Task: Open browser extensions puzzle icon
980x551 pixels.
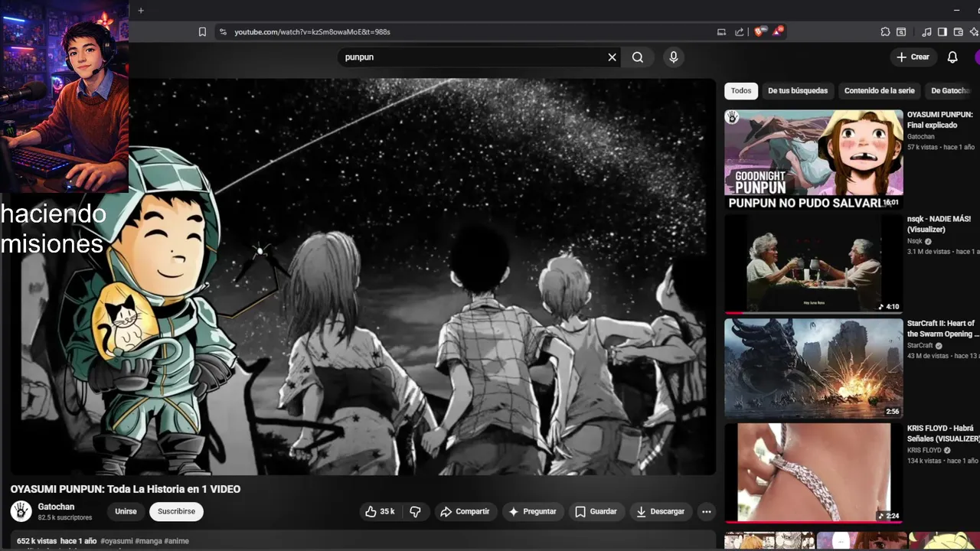Action: click(885, 32)
